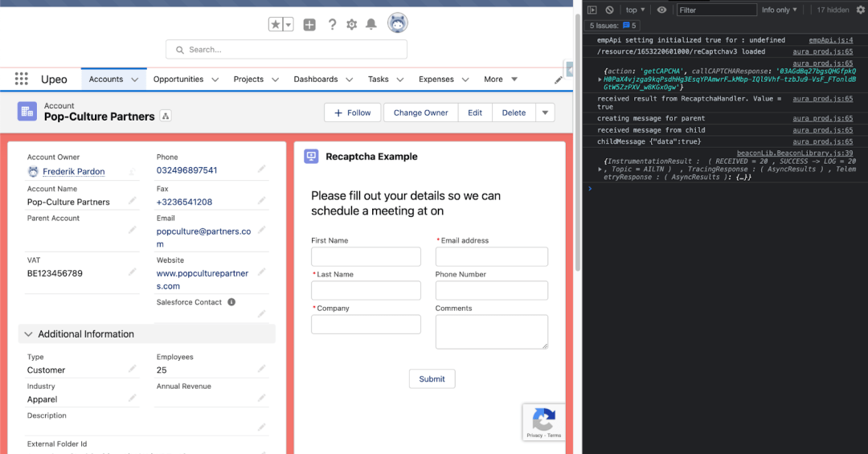Click the account Delete button
The width and height of the screenshot is (868, 454).
pyautogui.click(x=514, y=112)
